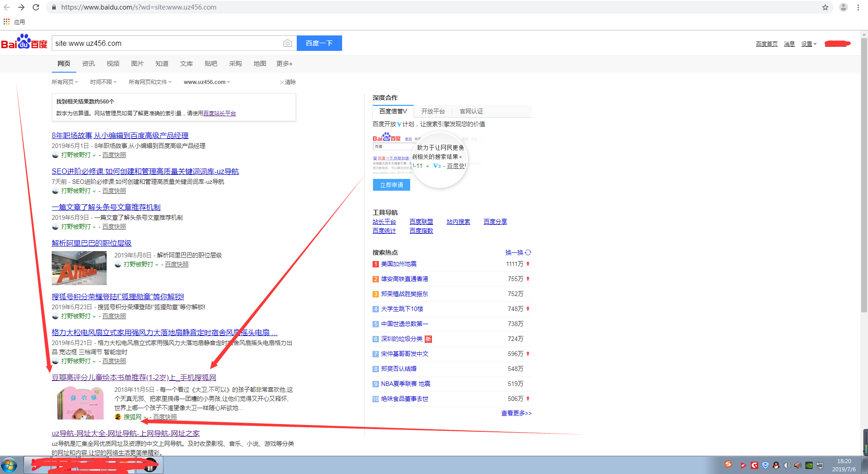Reload the page with the refresh icon

tap(36, 7)
